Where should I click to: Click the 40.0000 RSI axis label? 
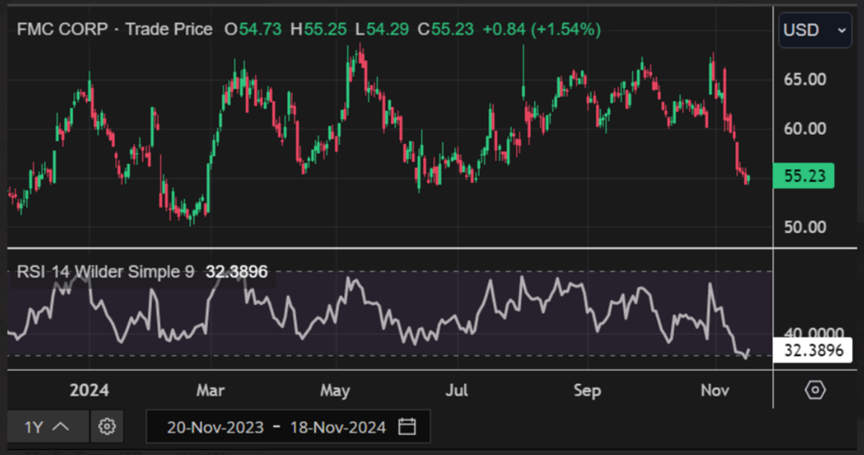click(812, 333)
